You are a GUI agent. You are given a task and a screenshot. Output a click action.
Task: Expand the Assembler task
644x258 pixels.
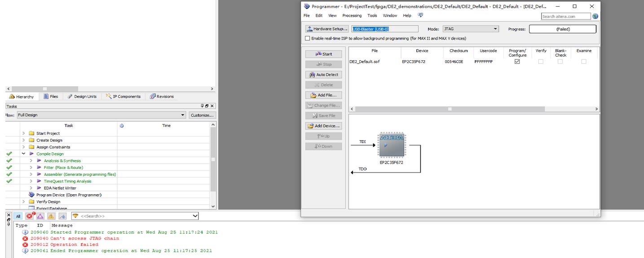tap(31, 174)
